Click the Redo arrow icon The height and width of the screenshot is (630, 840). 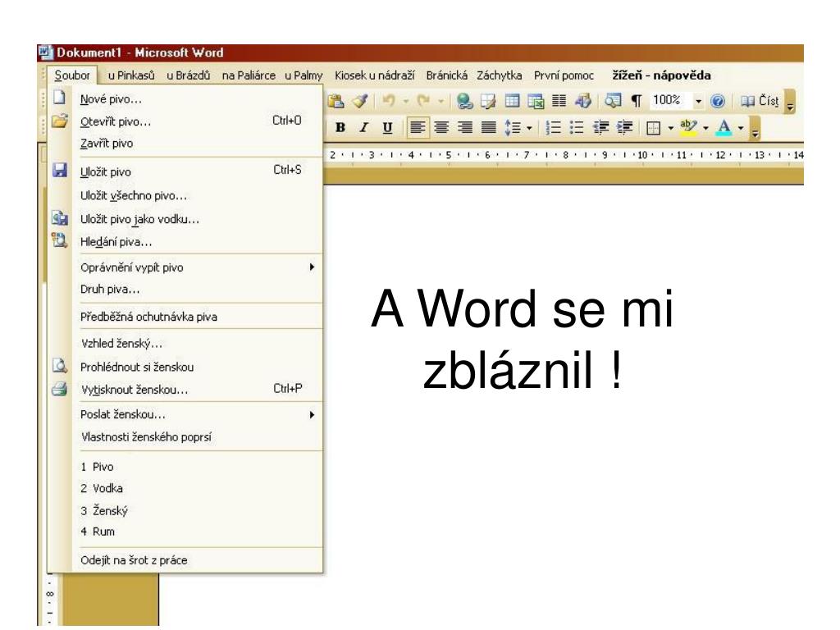coord(424,101)
